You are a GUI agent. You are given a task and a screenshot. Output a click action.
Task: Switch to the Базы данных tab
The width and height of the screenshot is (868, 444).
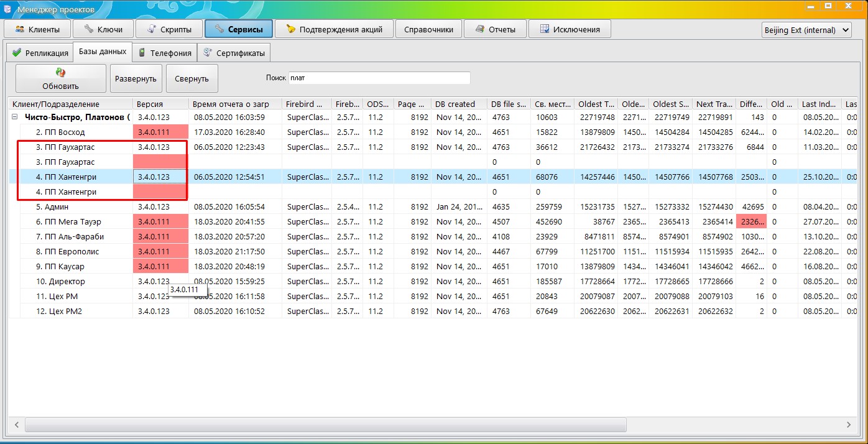click(x=103, y=52)
